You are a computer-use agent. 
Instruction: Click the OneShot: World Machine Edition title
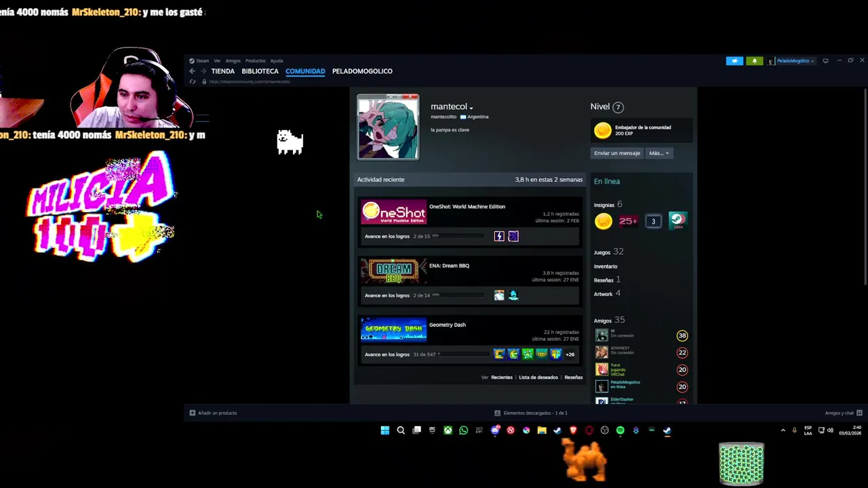pos(467,207)
